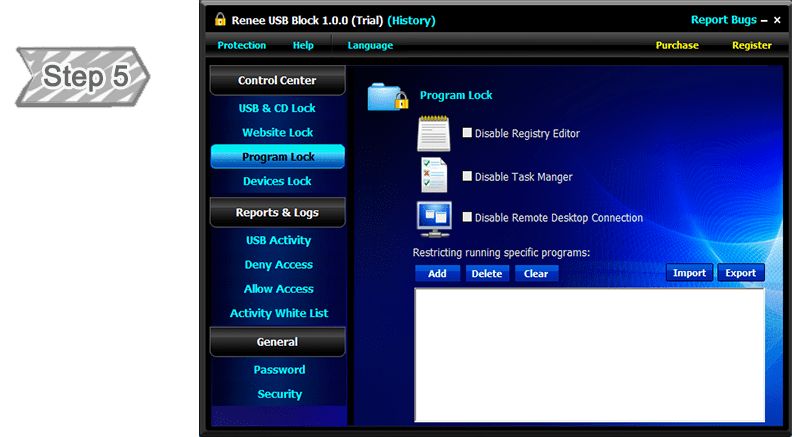The width and height of the screenshot is (805, 437).
Task: Click the Purchase menu item
Action: (677, 45)
